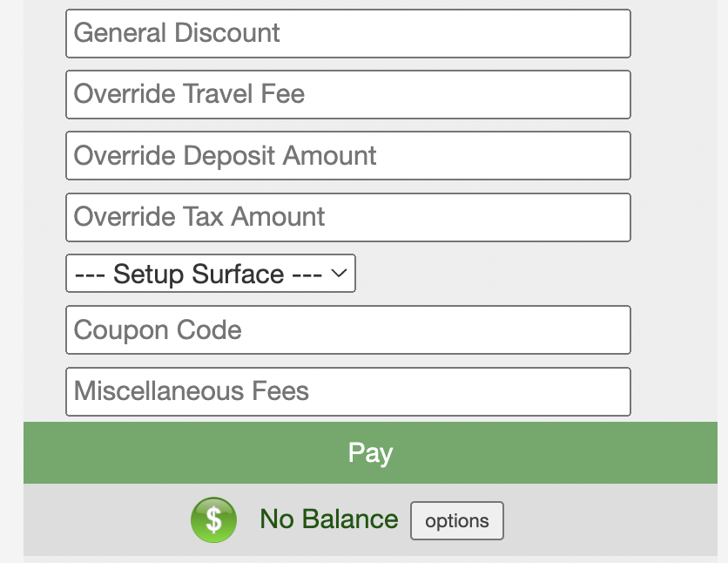The image size is (728, 563).
Task: Click inside the tax override box
Action: coord(347,217)
